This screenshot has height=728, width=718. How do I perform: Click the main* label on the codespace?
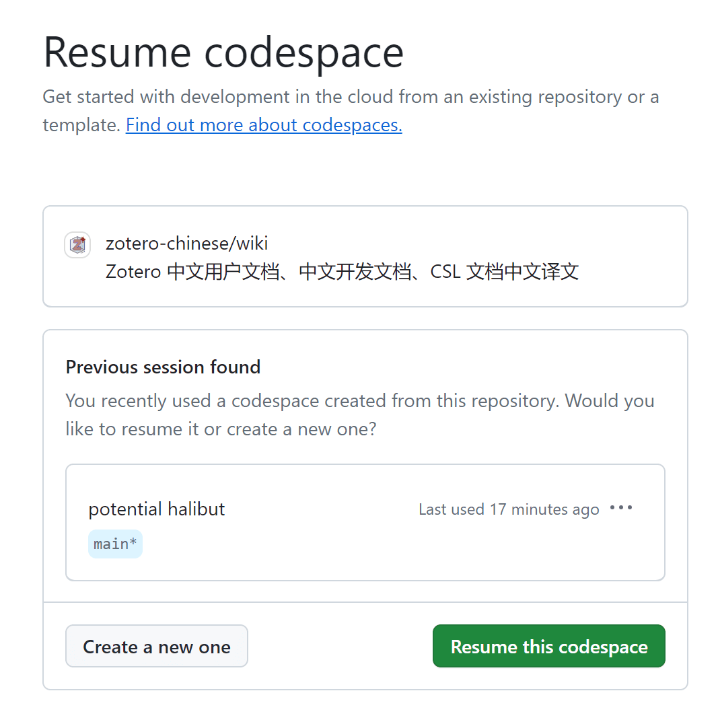pos(115,544)
